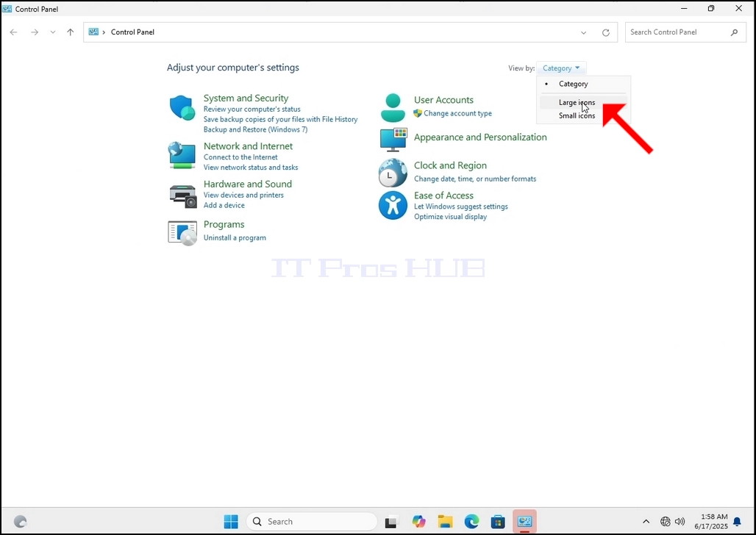
Task: Click Add a device link
Action: pos(224,205)
